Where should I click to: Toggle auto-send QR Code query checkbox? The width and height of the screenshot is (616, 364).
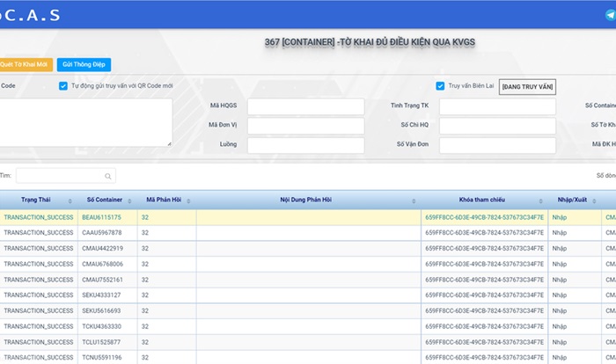coord(63,86)
